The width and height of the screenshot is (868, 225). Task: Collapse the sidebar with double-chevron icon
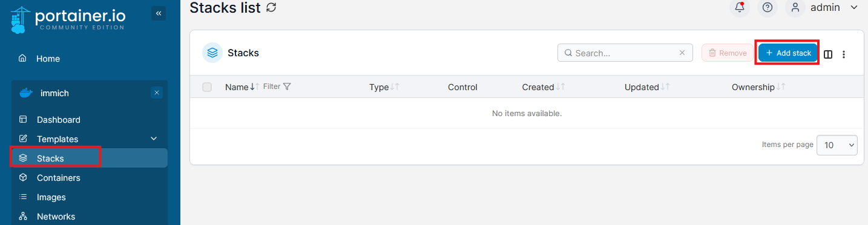point(159,13)
